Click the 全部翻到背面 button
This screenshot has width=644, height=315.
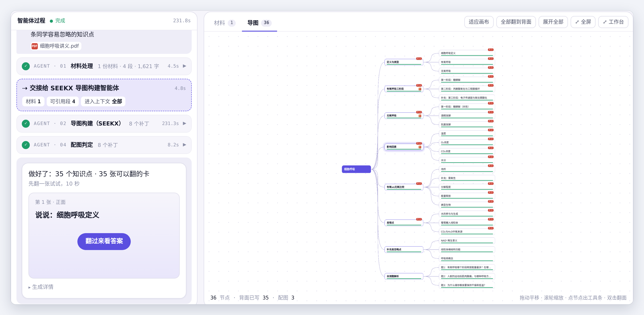(516, 22)
